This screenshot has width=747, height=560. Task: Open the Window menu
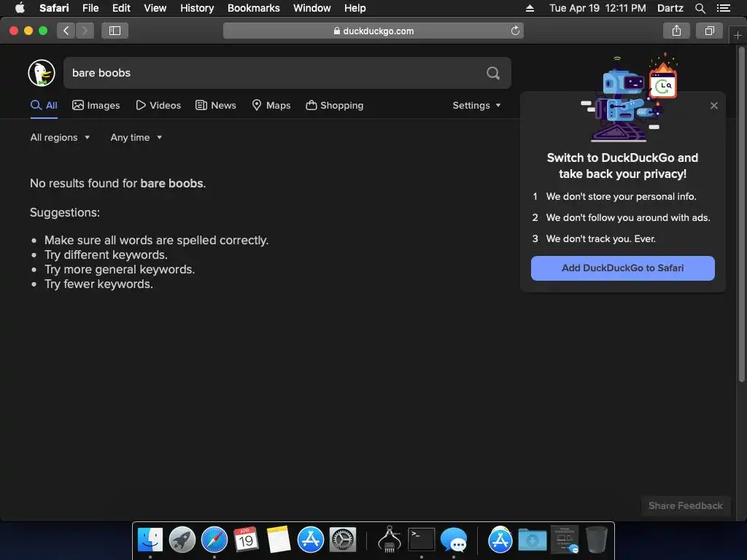point(312,8)
